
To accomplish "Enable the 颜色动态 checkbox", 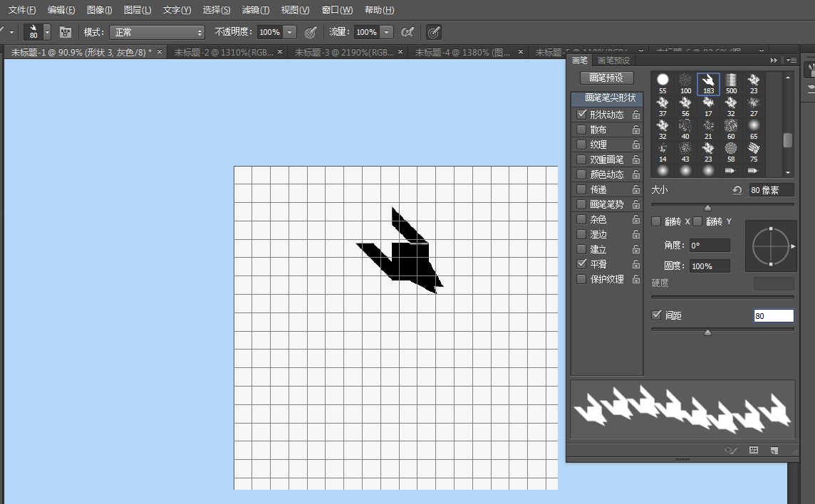I will (581, 174).
